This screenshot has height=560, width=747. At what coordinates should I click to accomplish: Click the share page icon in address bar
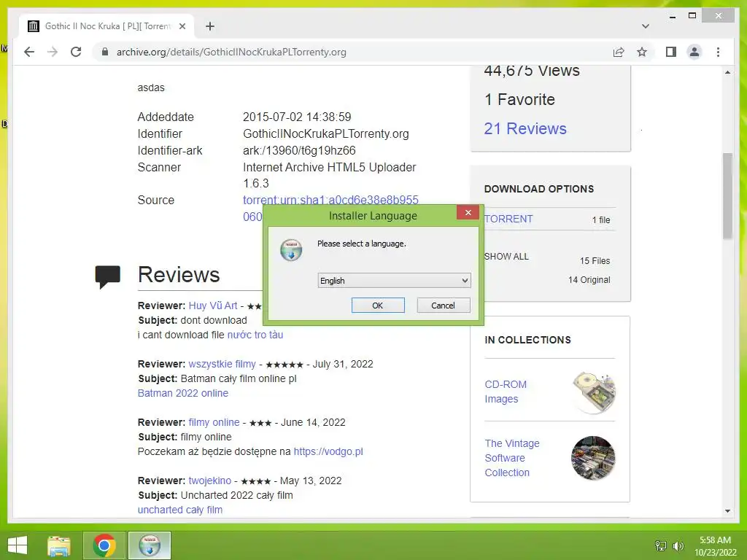[619, 52]
